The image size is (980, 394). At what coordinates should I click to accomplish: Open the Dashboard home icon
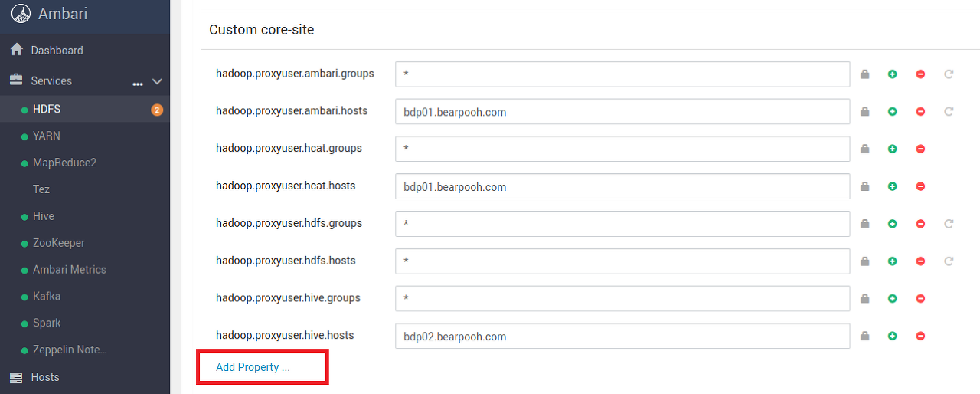(16, 50)
